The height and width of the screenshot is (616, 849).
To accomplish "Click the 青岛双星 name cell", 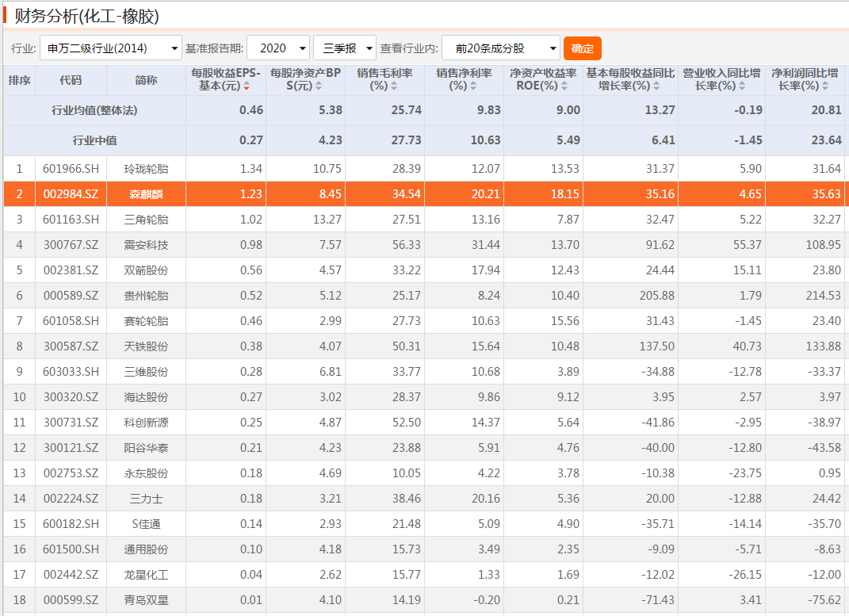I will point(146,600).
